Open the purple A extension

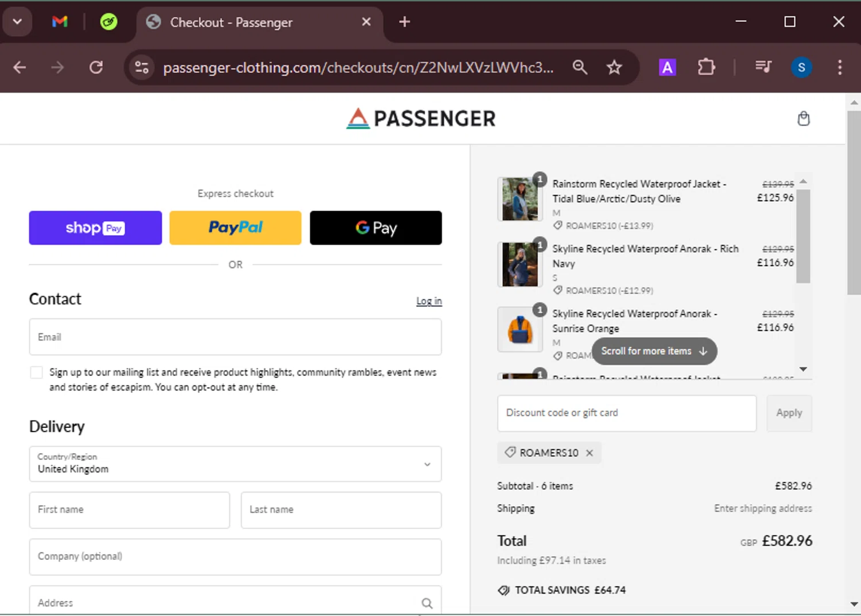click(x=667, y=68)
